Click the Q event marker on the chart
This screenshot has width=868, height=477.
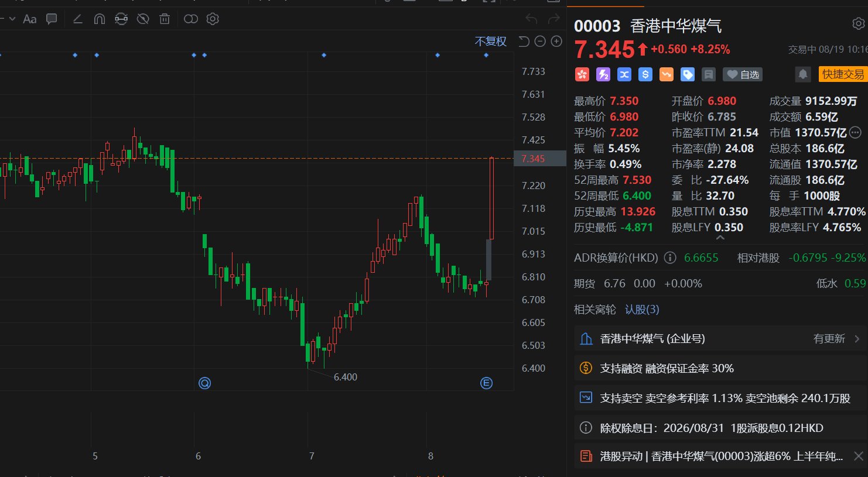[x=204, y=383]
